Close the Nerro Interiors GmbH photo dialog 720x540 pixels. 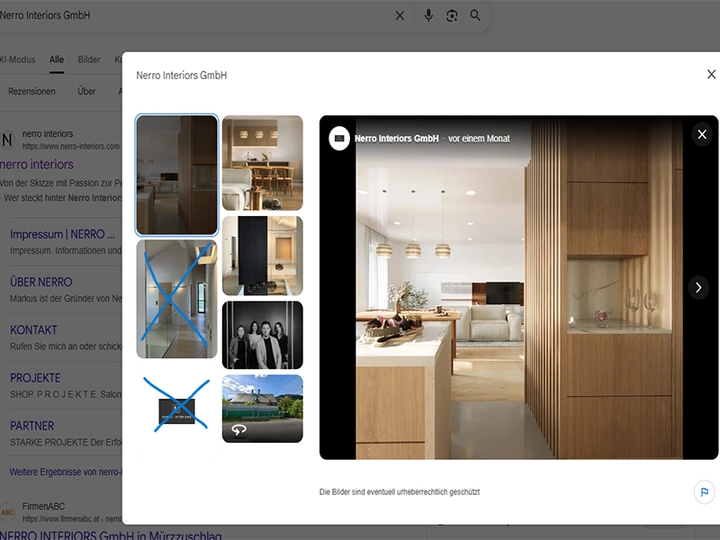(x=711, y=75)
